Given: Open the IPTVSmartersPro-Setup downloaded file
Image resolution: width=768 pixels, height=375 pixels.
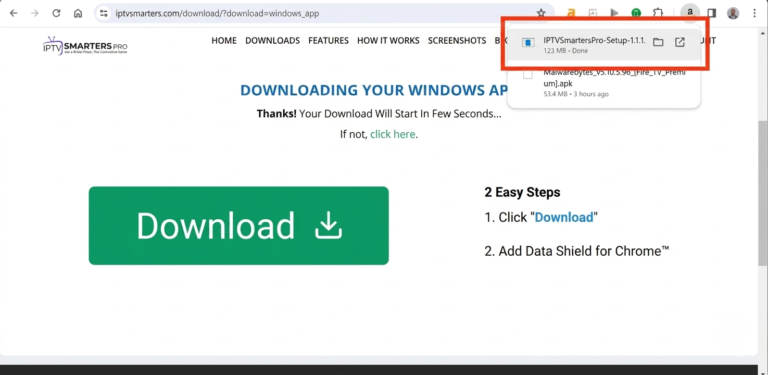Looking at the screenshot, I should click(x=603, y=45).
